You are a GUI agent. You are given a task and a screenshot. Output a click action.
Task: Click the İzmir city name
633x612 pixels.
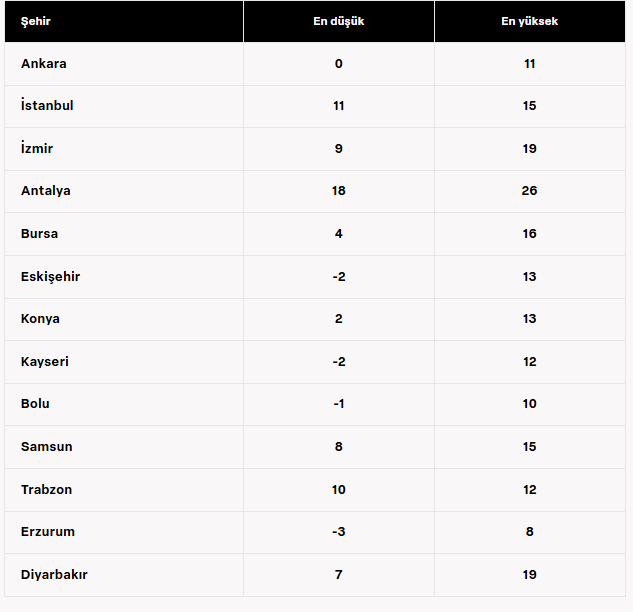coord(37,149)
